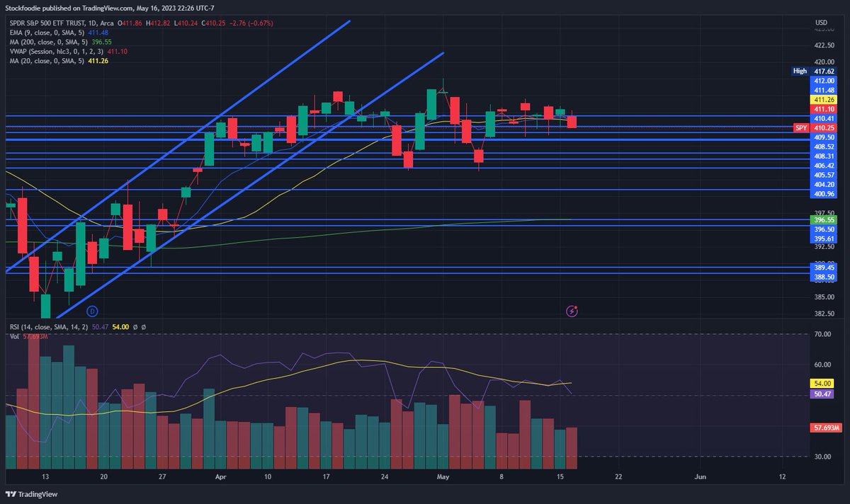The height and width of the screenshot is (504, 850).
Task: Click the green 396.55 MA 200 price label
Action: (x=823, y=220)
